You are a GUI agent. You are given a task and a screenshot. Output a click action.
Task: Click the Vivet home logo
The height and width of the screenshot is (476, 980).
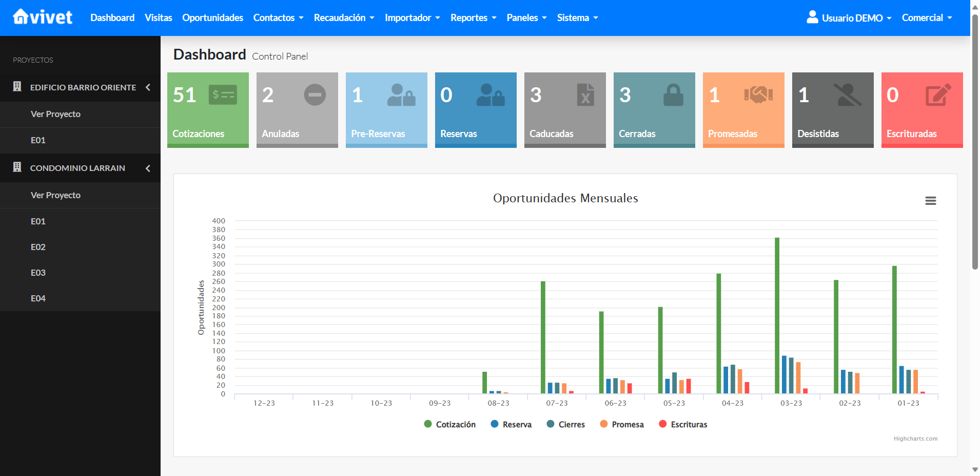click(43, 17)
